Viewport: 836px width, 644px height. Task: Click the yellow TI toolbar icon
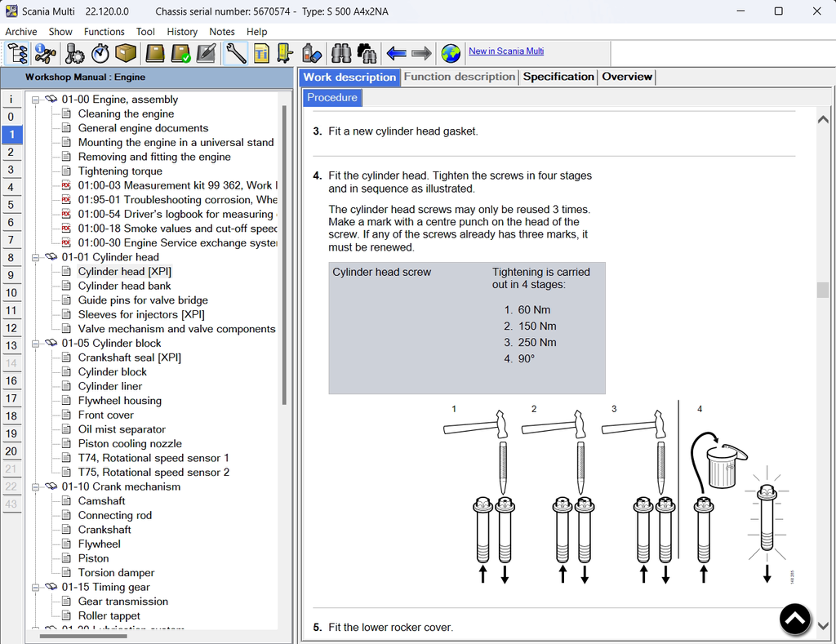click(x=261, y=54)
